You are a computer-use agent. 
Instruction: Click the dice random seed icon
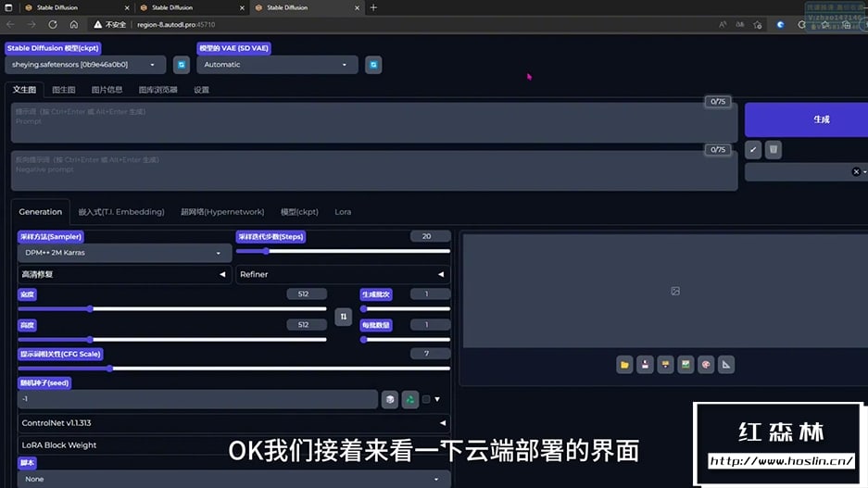(x=390, y=399)
